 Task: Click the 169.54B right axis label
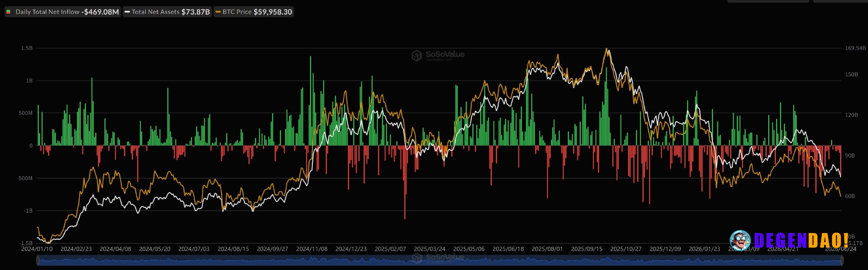(x=855, y=48)
